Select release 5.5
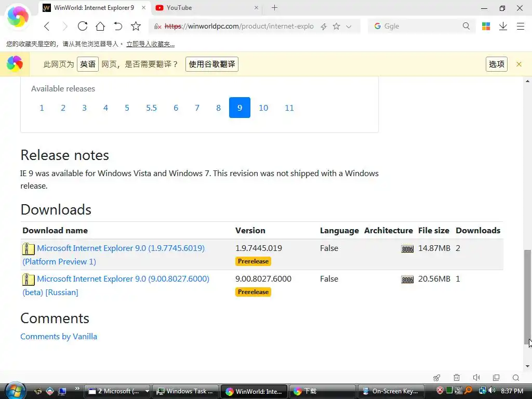 tap(151, 108)
